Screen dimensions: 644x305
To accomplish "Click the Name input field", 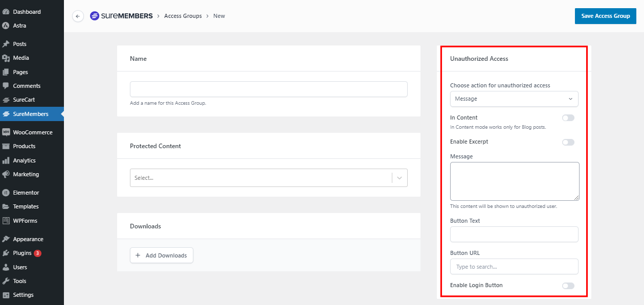I will point(269,89).
